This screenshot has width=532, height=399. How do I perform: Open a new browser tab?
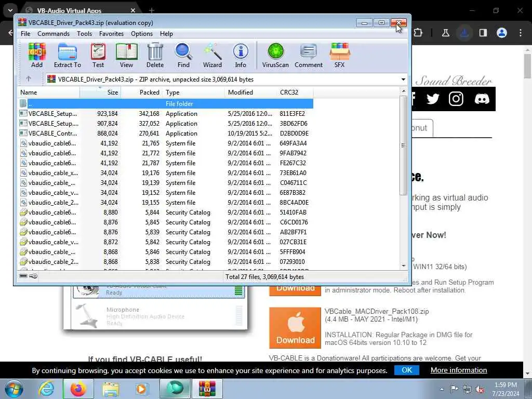(152, 10)
